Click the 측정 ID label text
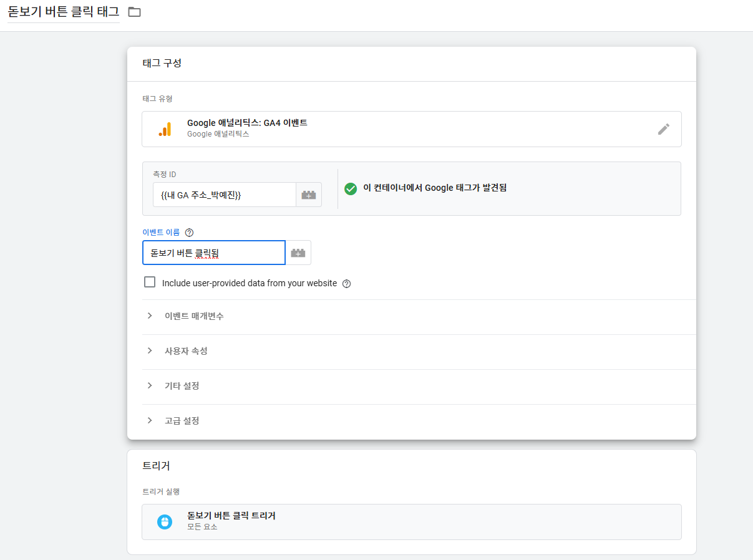The width and height of the screenshot is (753, 560). (x=165, y=175)
